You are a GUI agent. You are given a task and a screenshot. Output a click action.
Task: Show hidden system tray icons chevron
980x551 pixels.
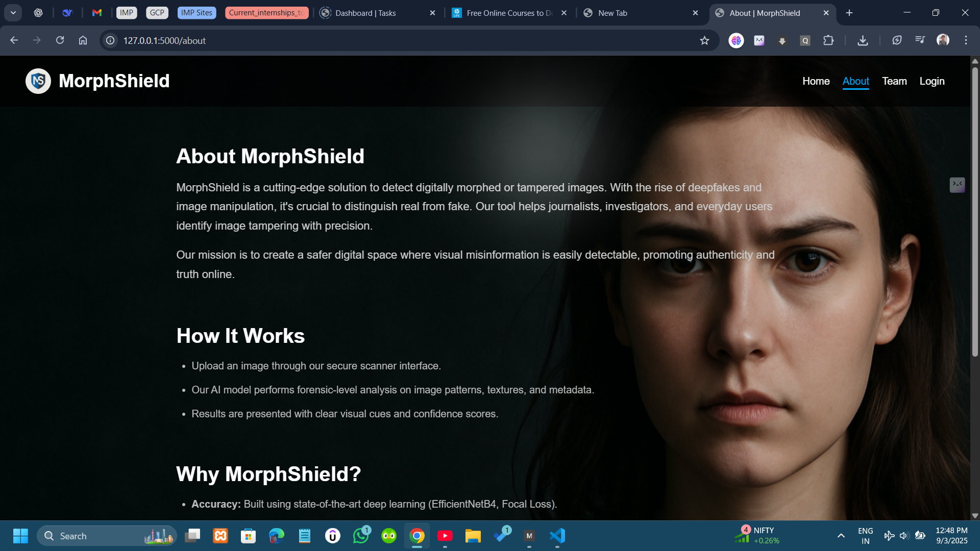click(x=841, y=536)
